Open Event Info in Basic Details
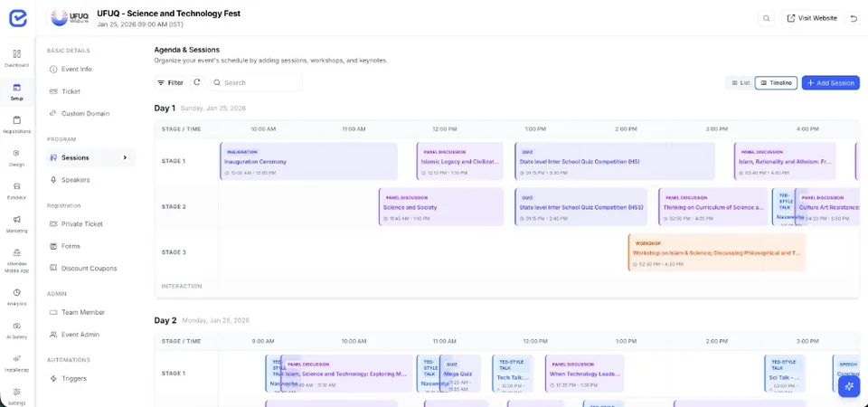The height and width of the screenshot is (407, 868). click(76, 70)
